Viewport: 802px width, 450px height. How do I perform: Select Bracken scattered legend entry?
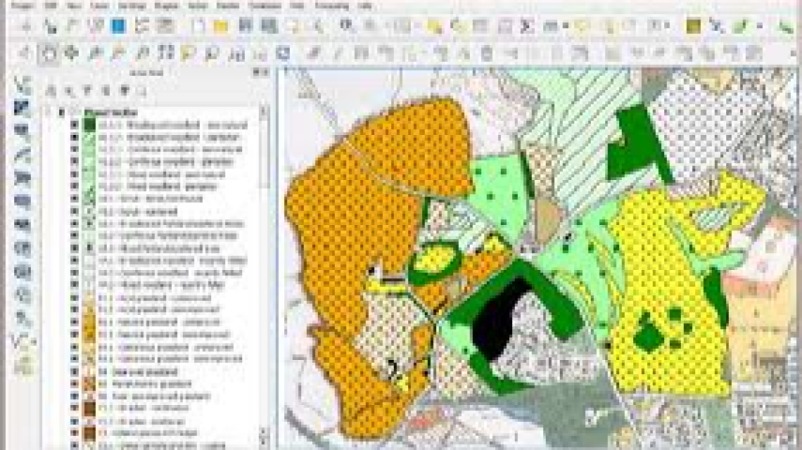click(x=142, y=421)
